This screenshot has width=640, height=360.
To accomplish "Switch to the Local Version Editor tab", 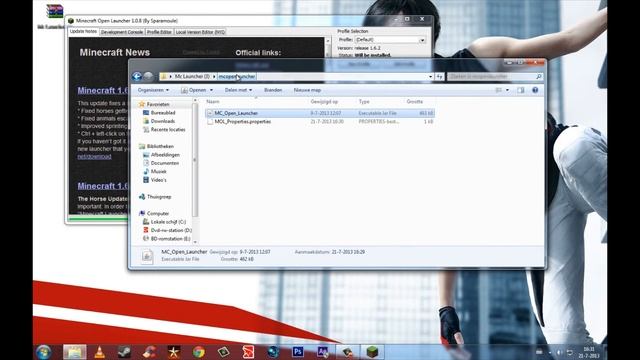I will click(200, 32).
